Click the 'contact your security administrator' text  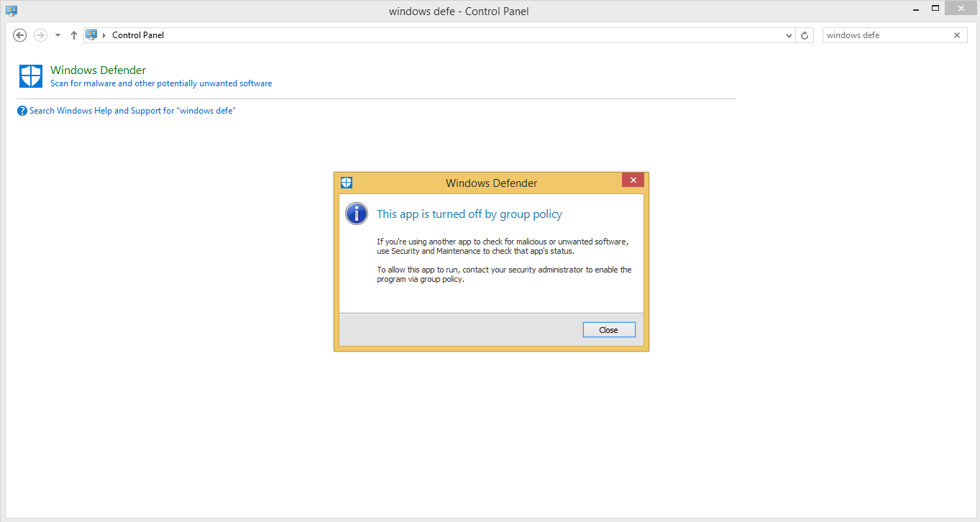pos(524,270)
